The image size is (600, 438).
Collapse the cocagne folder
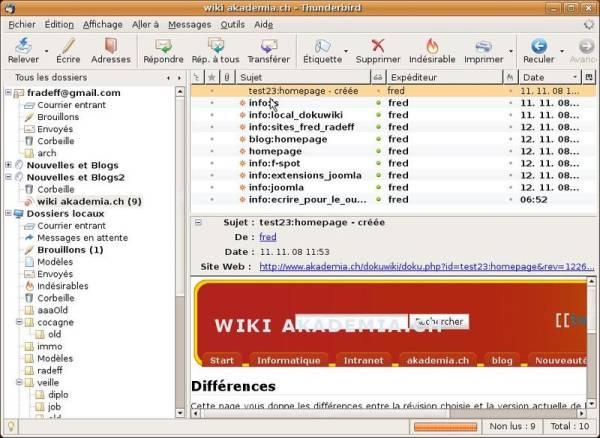[19, 322]
